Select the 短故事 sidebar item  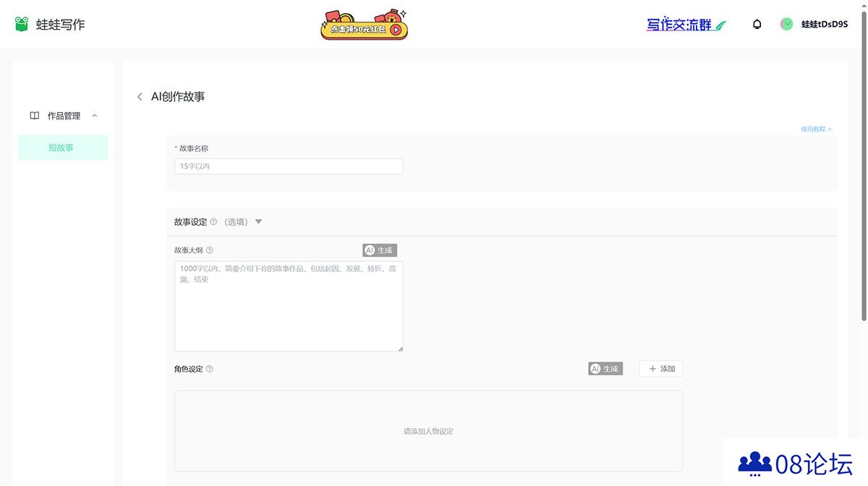63,148
